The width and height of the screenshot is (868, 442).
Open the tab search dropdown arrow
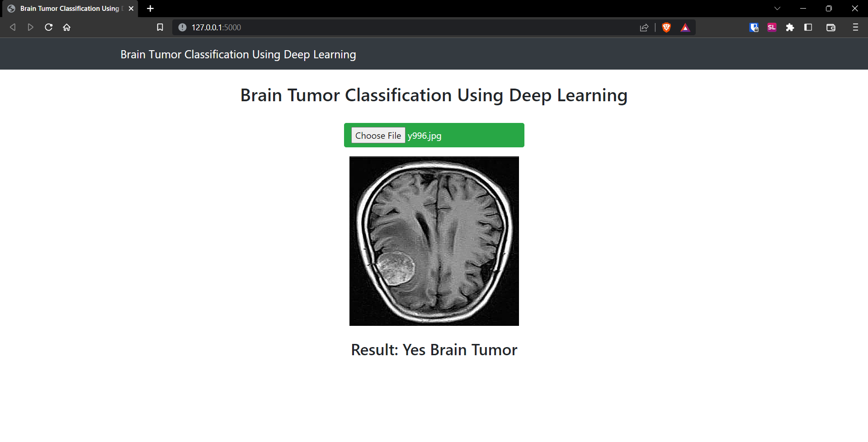coord(778,8)
